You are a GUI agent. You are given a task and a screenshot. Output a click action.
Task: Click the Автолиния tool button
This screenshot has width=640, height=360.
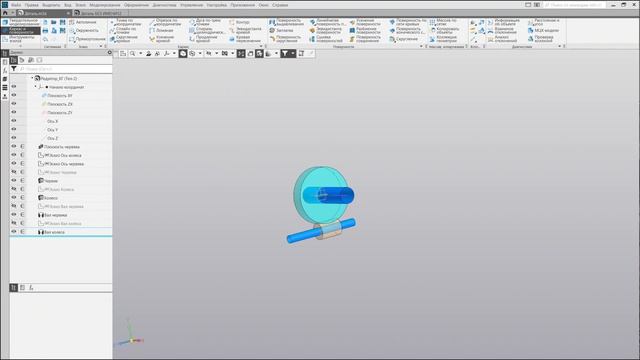83,22
